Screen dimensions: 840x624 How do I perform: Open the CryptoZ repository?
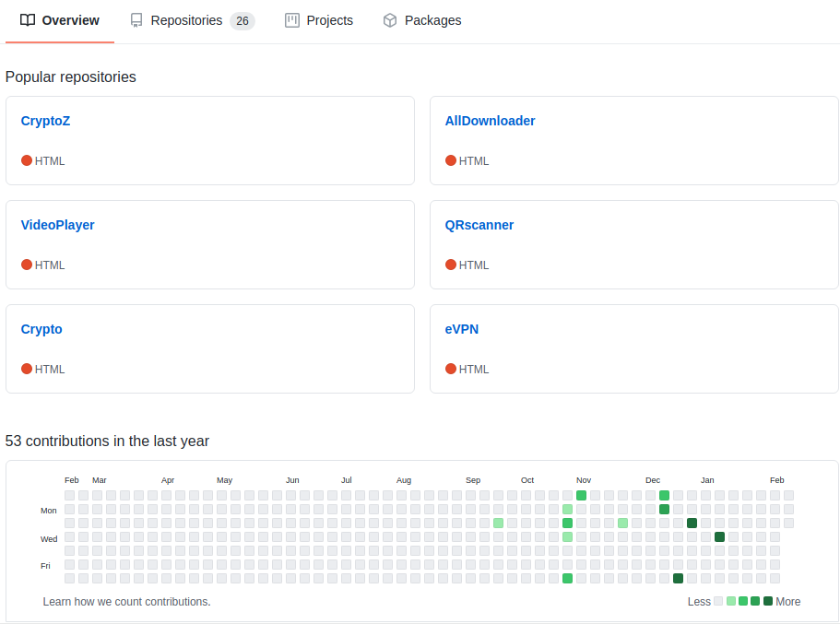pos(45,121)
